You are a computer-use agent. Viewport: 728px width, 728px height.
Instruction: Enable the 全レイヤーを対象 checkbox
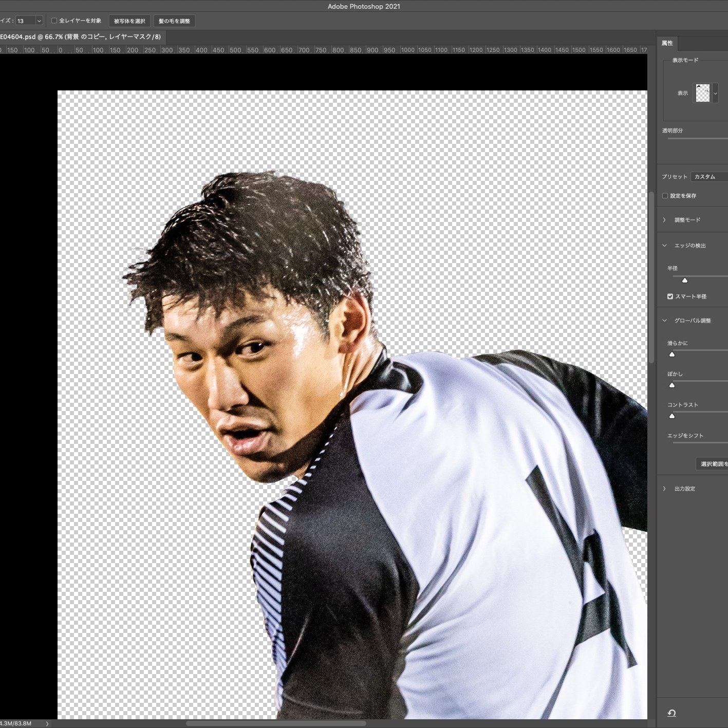[x=54, y=21]
